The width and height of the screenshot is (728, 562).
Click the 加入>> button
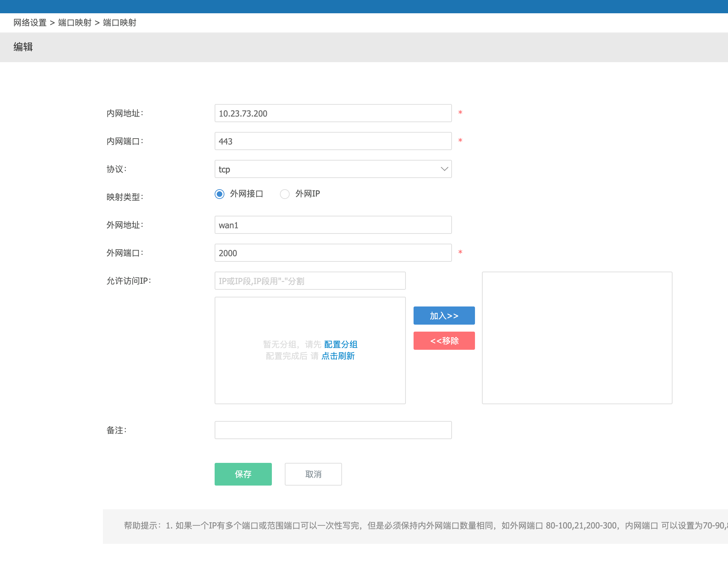coord(444,316)
